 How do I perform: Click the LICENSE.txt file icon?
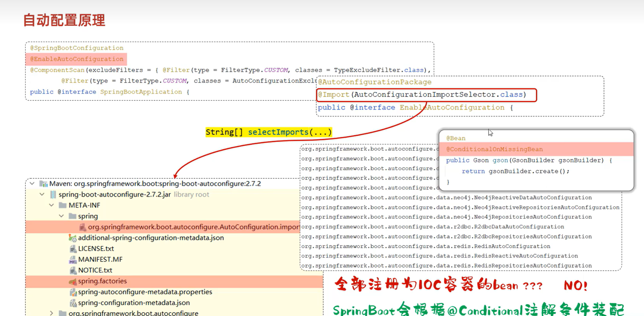(x=73, y=249)
